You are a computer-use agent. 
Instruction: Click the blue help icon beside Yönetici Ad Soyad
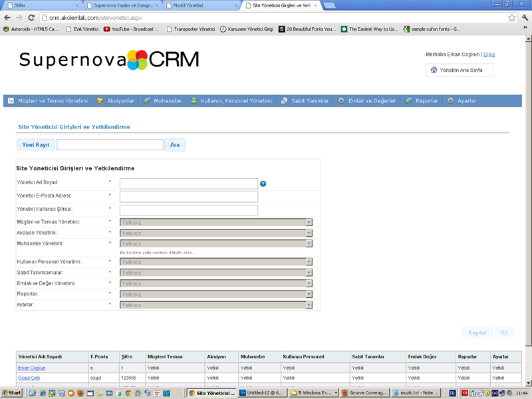(x=263, y=184)
